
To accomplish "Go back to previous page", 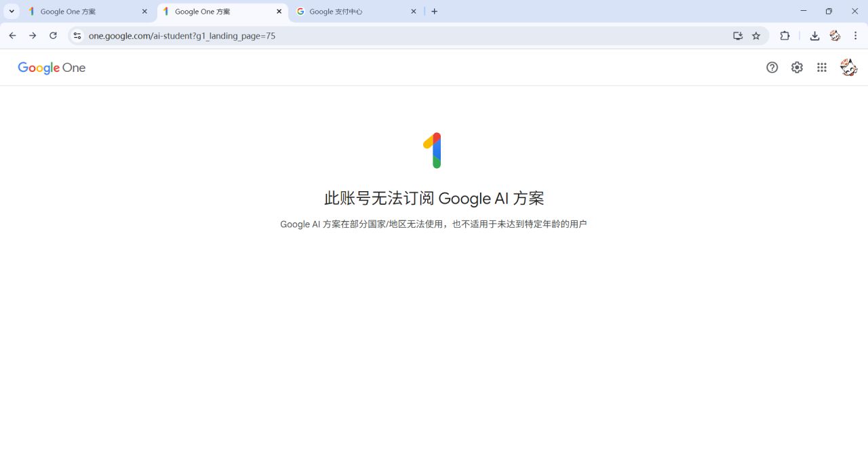I will click(12, 35).
